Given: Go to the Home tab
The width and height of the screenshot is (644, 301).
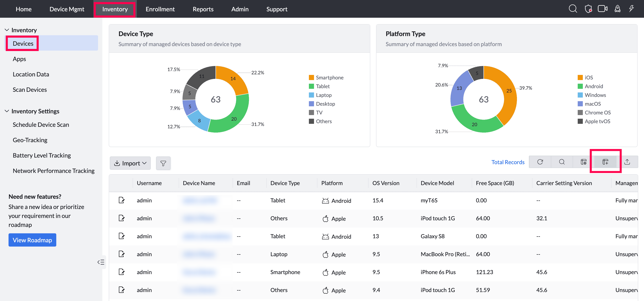Looking at the screenshot, I should pyautogui.click(x=23, y=9).
